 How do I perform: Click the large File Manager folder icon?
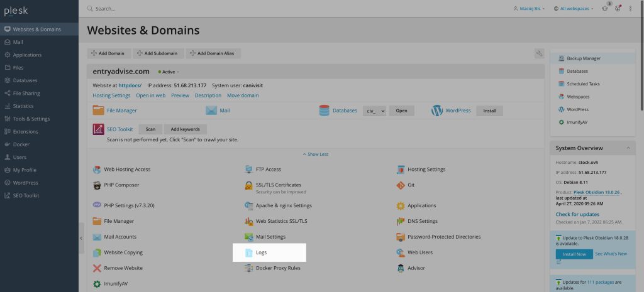(99, 111)
